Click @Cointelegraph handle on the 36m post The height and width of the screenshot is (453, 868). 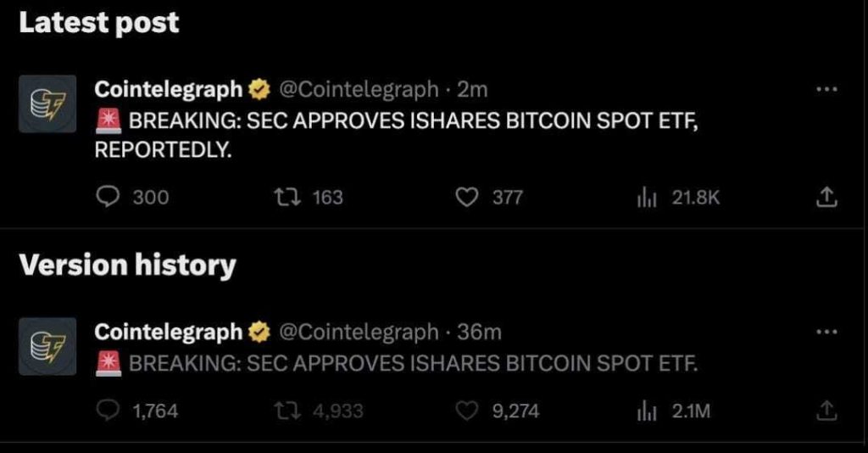click(x=358, y=332)
